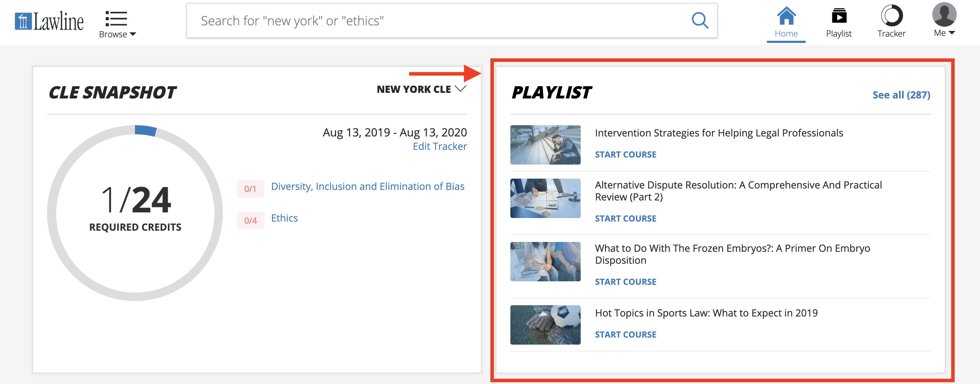Start course Alternative Dispute Resolution Part 2
Image resolution: width=980 pixels, height=384 pixels.
point(625,218)
